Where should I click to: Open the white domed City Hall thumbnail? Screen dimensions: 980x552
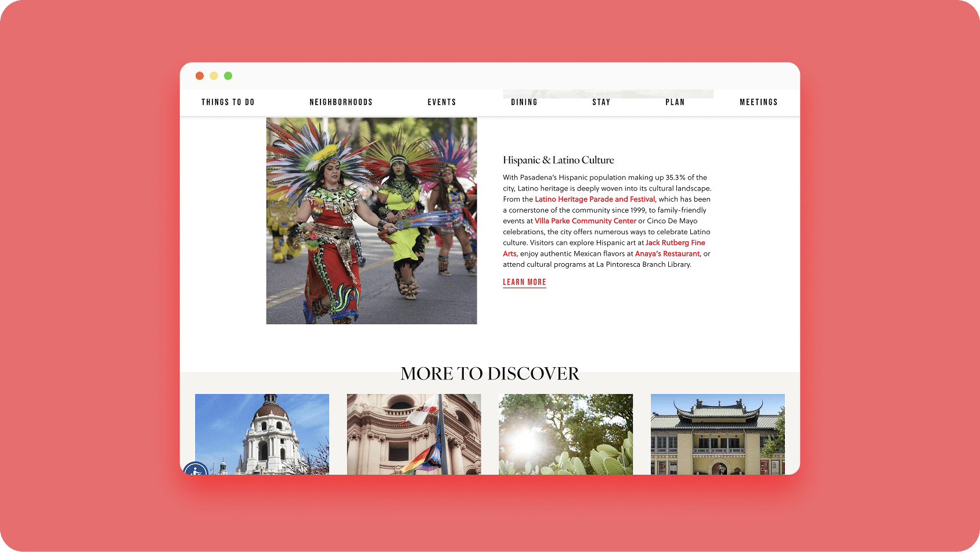(x=262, y=434)
